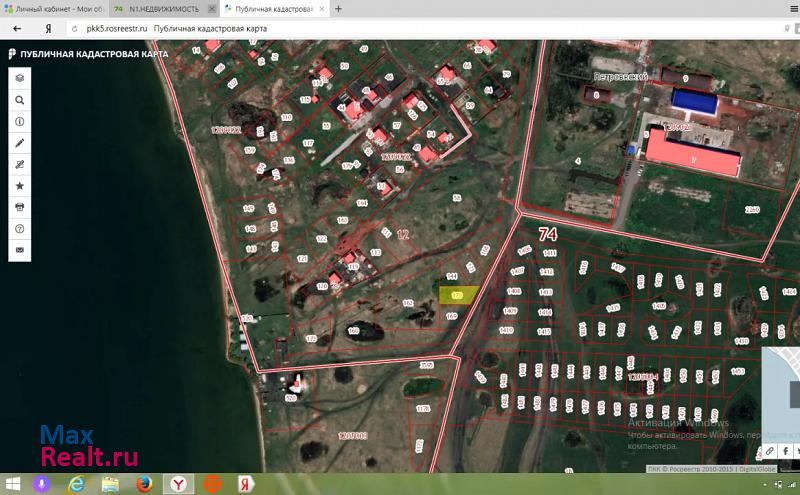Open help via question mark icon
800x495 pixels.
point(19,228)
